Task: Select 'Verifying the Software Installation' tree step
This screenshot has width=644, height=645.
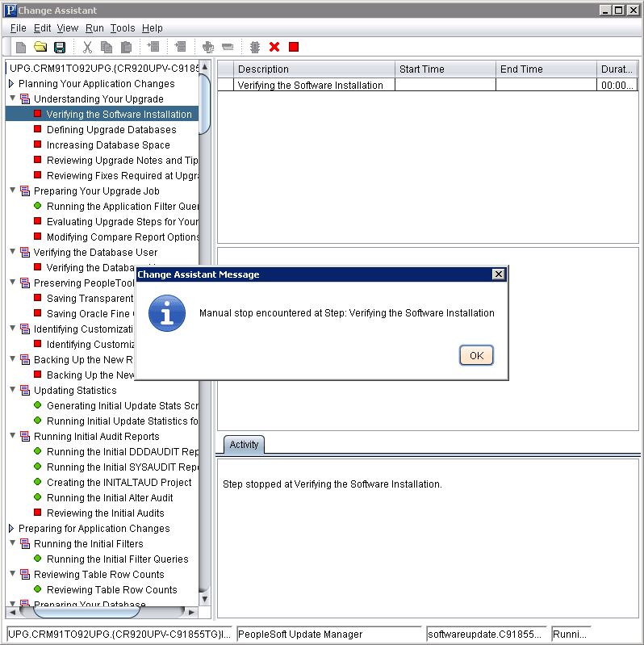Action: [x=119, y=115]
